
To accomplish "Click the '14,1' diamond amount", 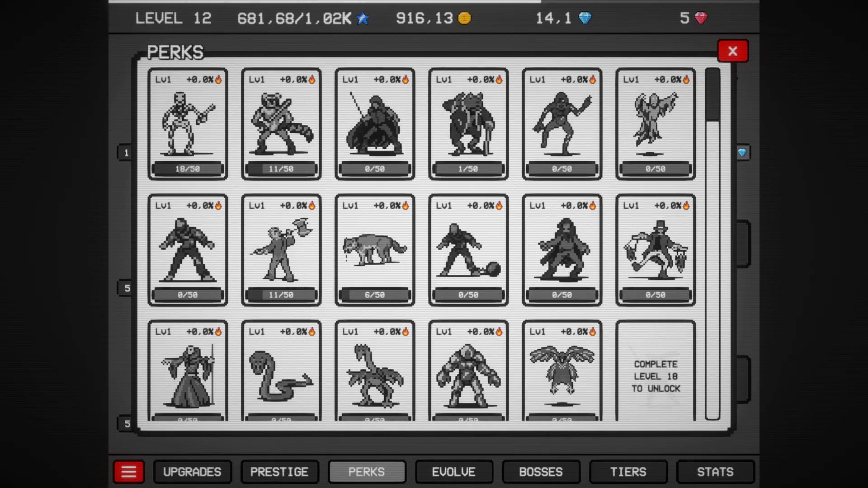I will (x=554, y=19).
